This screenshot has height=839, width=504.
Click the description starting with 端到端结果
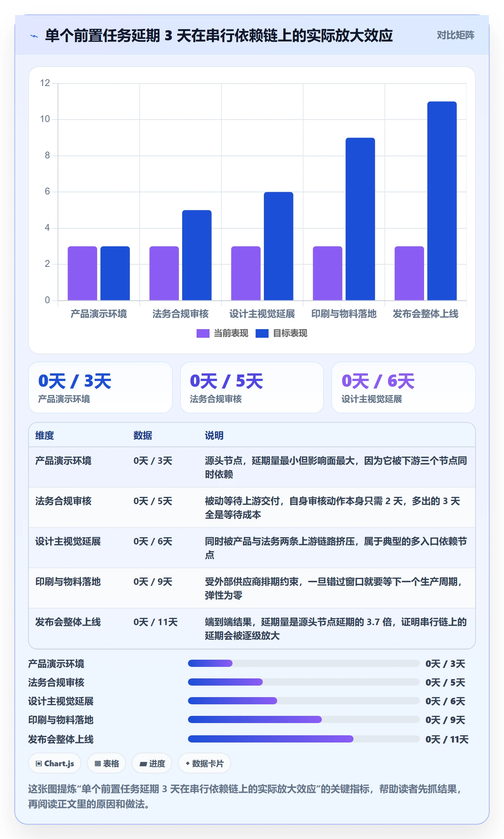336,629
